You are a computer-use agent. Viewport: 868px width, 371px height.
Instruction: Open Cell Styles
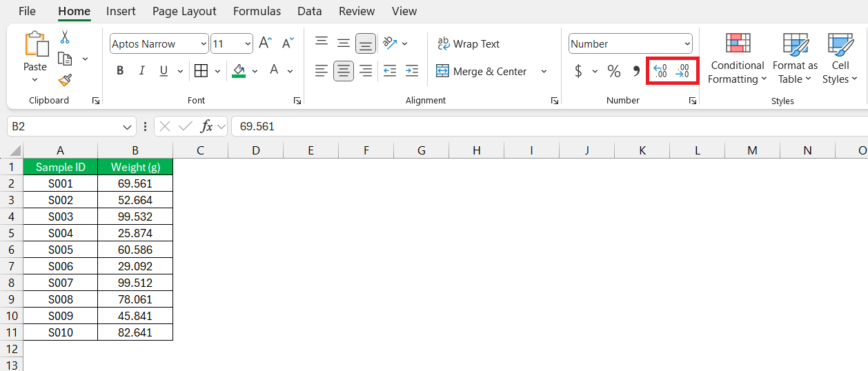click(840, 59)
